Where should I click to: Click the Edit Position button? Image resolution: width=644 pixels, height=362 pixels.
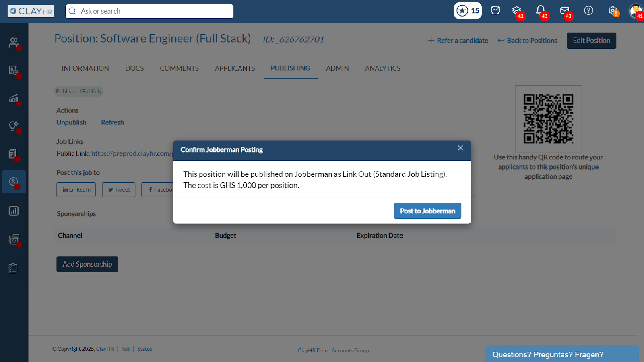click(591, 41)
